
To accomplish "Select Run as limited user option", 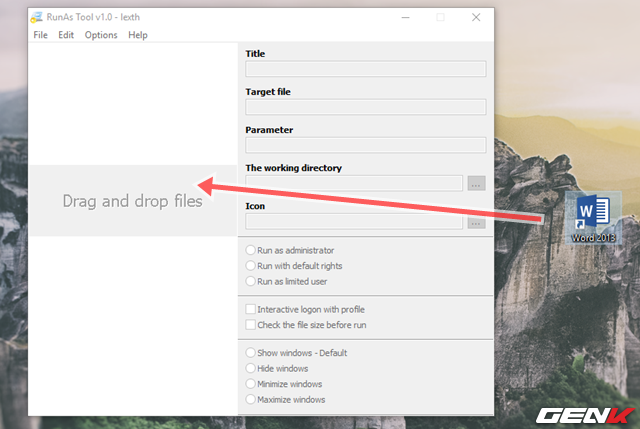I will 251,282.
